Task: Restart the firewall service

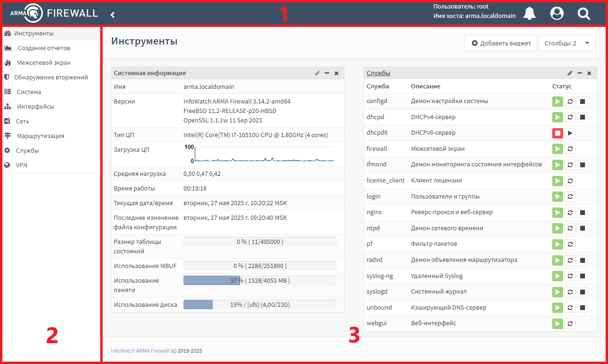Action: (570, 149)
